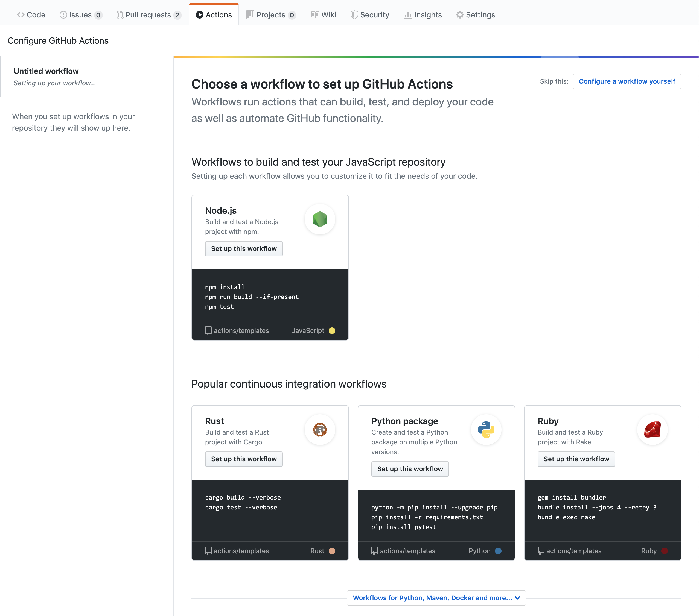Click the Settings gear icon

click(460, 15)
